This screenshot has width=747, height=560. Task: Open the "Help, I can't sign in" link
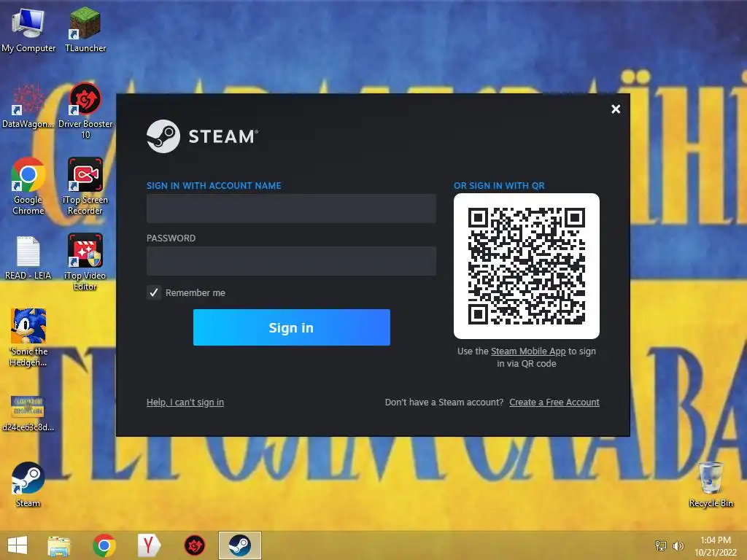click(185, 402)
